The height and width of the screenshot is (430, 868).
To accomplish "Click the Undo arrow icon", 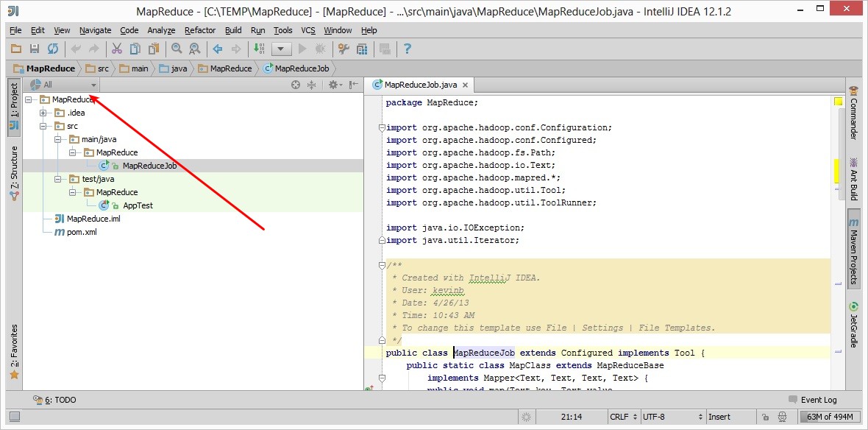I will (x=76, y=49).
